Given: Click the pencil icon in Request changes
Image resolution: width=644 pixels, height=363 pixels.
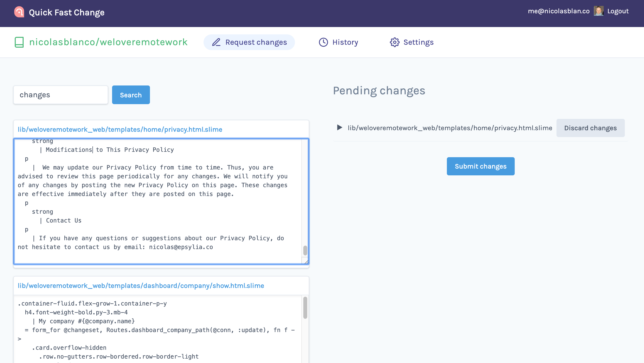Looking at the screenshot, I should pyautogui.click(x=216, y=42).
